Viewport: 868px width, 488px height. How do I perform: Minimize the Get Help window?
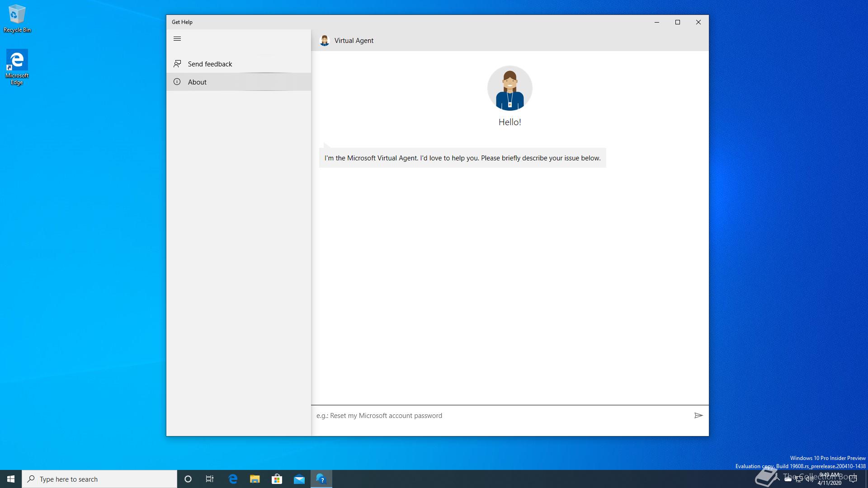(x=657, y=22)
